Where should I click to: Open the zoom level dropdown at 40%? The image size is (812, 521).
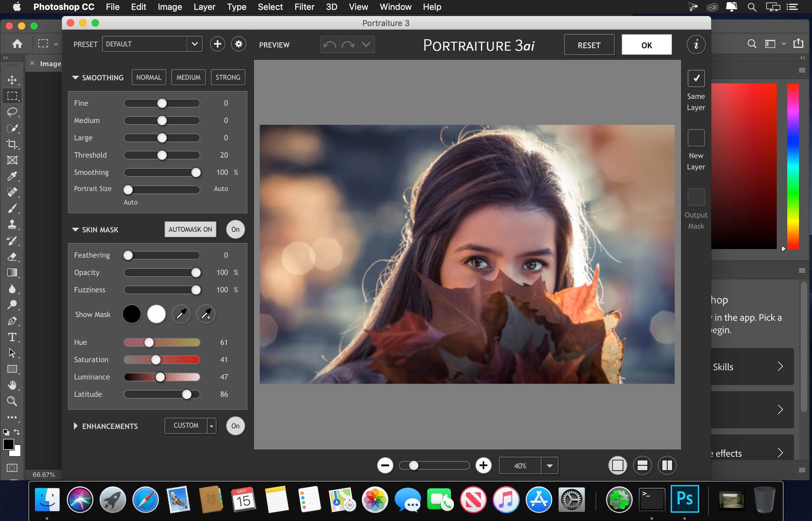tap(549, 465)
